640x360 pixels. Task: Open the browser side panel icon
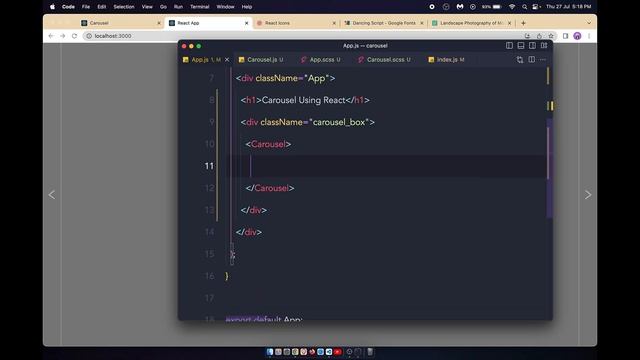[565, 36]
